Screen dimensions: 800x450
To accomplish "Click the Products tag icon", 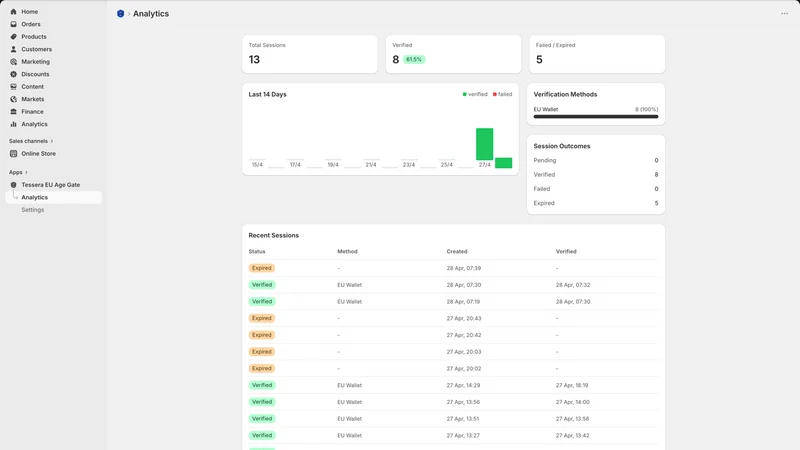I will (13, 37).
